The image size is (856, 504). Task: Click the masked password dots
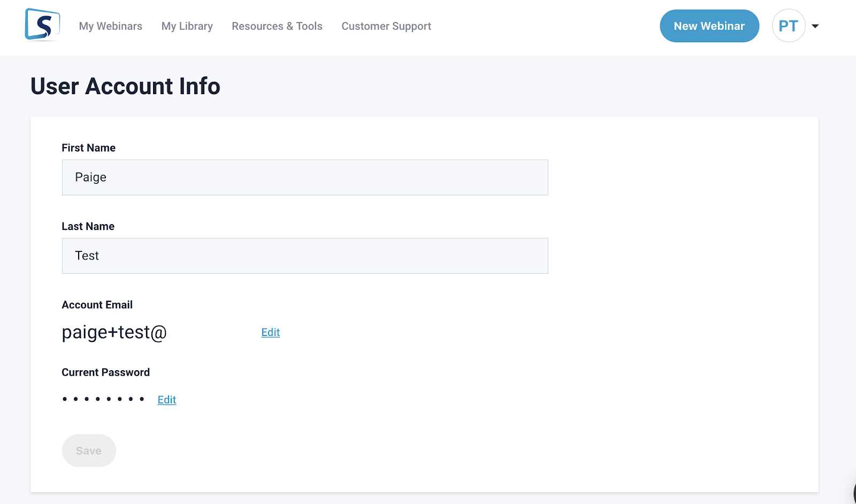pos(103,399)
